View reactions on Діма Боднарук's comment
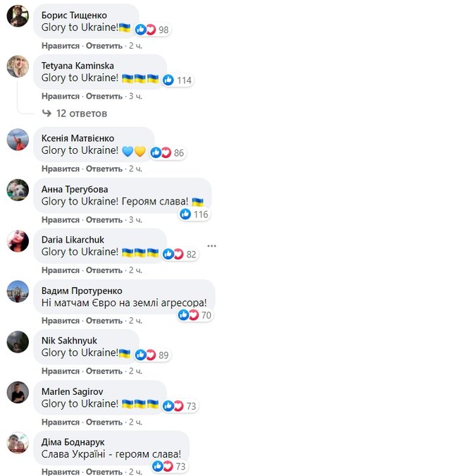 pos(169,466)
